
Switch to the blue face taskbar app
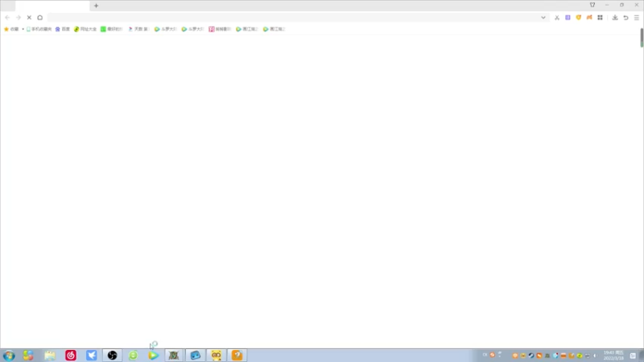pyautogui.click(x=195, y=356)
